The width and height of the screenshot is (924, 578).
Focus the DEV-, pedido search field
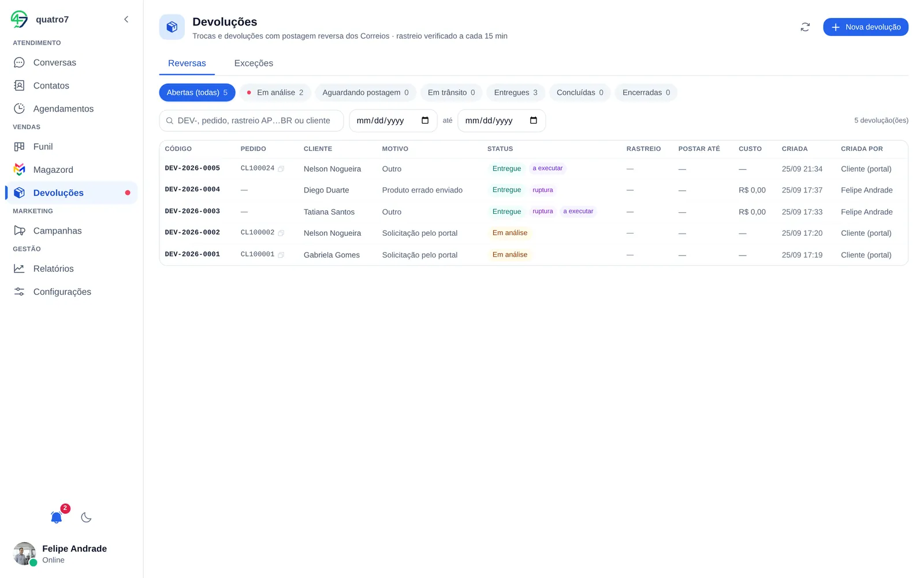(x=251, y=121)
